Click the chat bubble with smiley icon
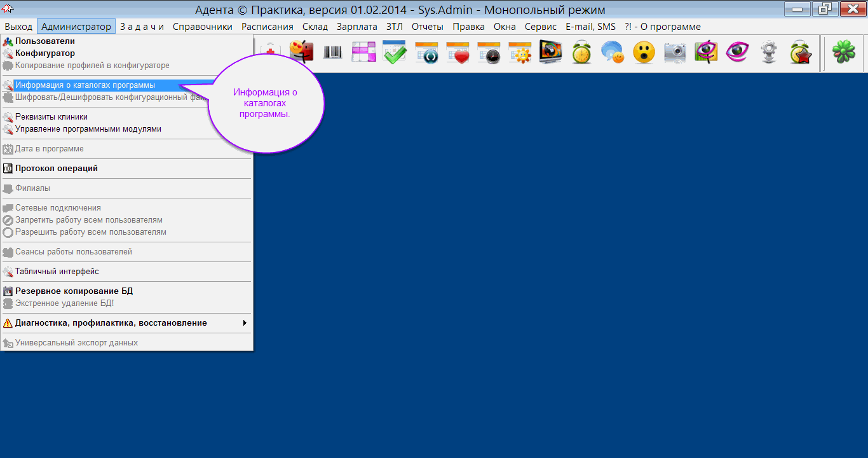 coord(613,53)
